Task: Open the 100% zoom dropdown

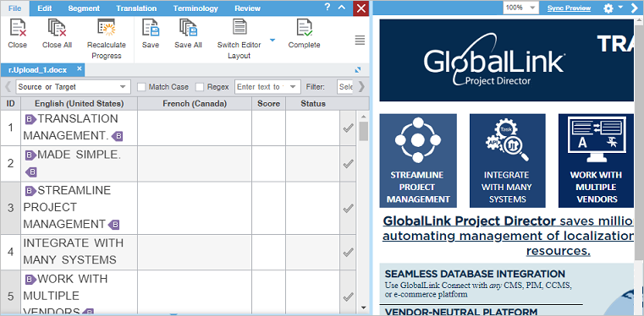Action: pyautogui.click(x=520, y=8)
